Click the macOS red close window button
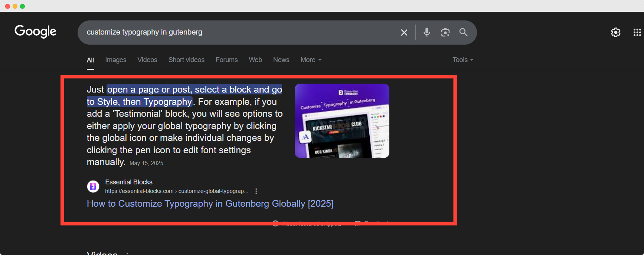Screen dimensions: 644x255 pyautogui.click(x=7, y=6)
